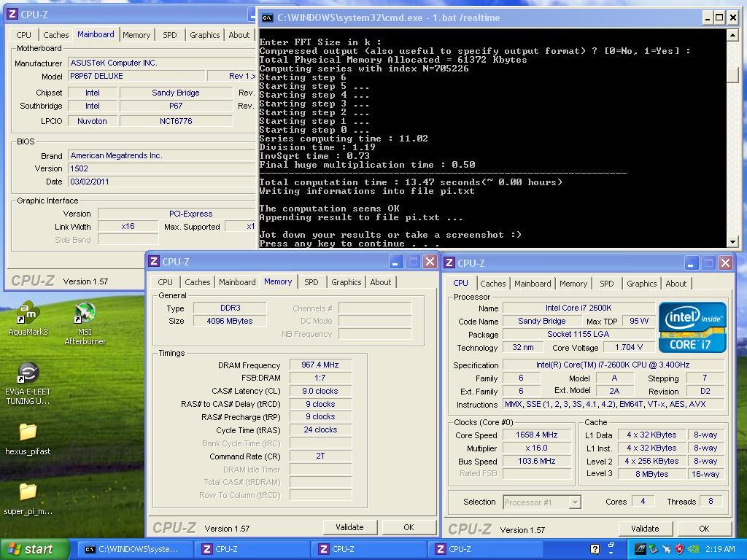Activate the cmd.exe taskbar button
The height and width of the screenshot is (560, 747).
click(x=135, y=549)
